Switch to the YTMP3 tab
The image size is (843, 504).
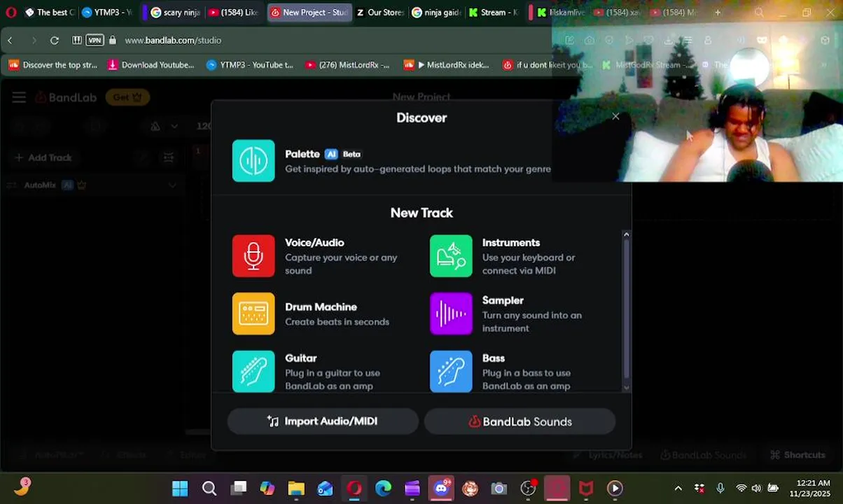(106, 13)
